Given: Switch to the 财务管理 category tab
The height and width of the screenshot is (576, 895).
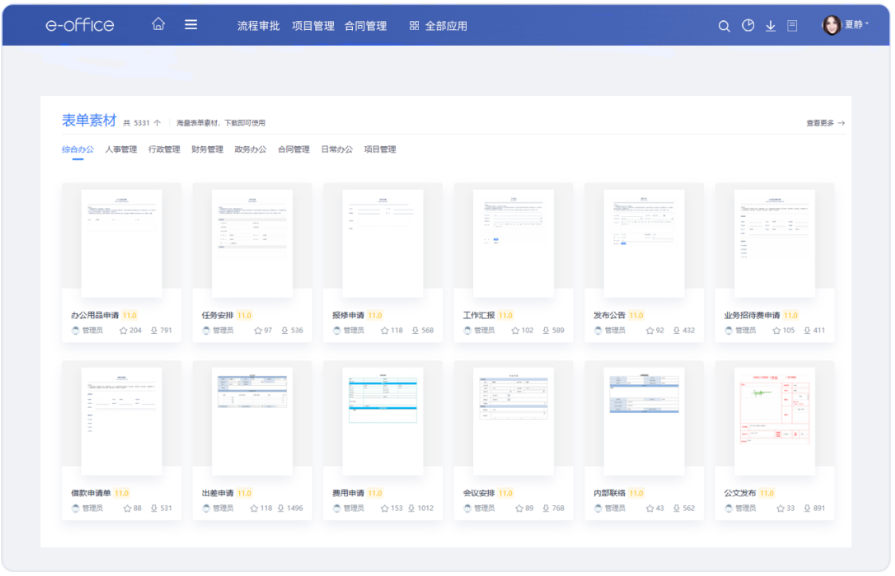Looking at the screenshot, I should 207,150.
